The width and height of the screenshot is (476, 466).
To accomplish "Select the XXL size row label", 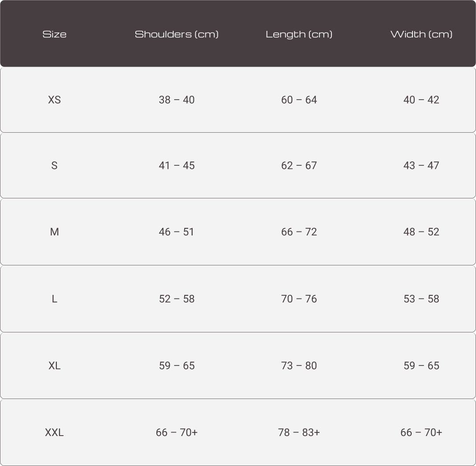I will pyautogui.click(x=54, y=432).
